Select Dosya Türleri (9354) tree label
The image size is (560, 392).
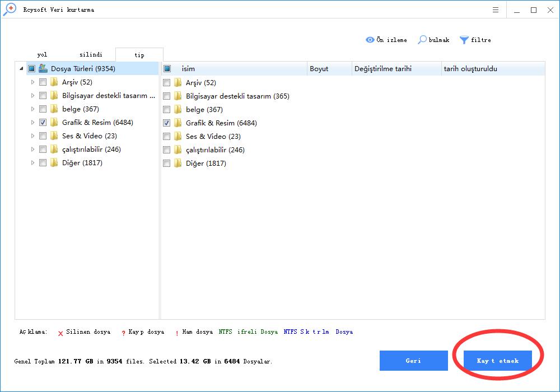pos(83,68)
